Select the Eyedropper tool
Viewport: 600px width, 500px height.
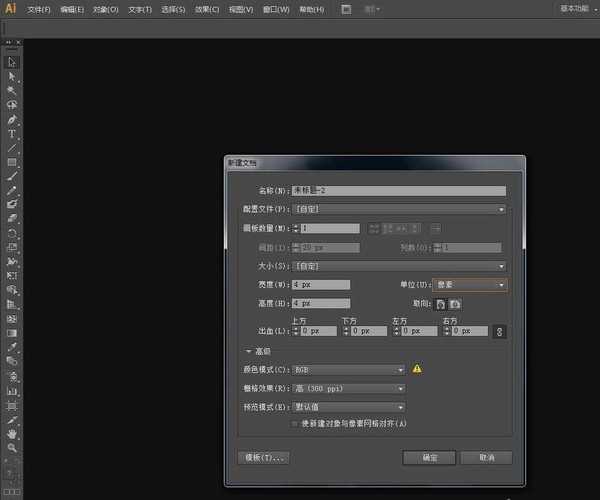coord(12,347)
